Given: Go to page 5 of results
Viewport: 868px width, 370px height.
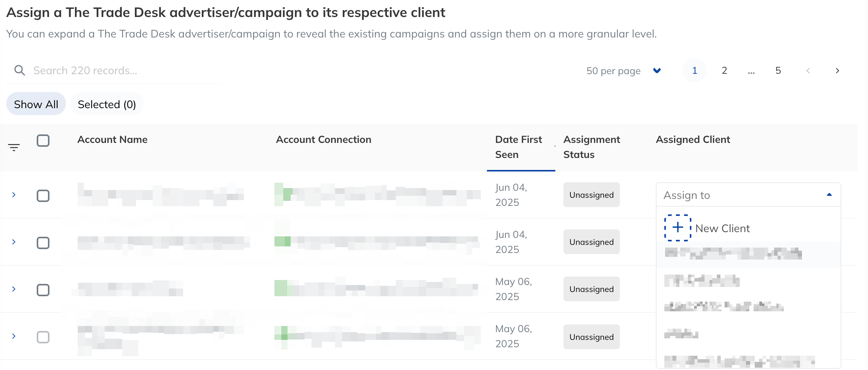Looking at the screenshot, I should click(778, 70).
